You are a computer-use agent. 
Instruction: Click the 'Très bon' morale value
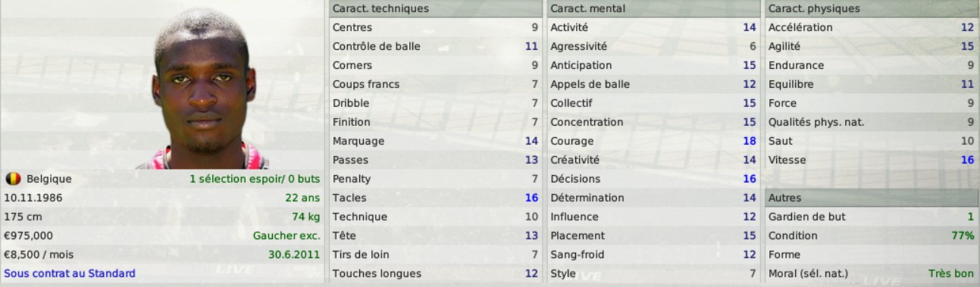point(951,273)
